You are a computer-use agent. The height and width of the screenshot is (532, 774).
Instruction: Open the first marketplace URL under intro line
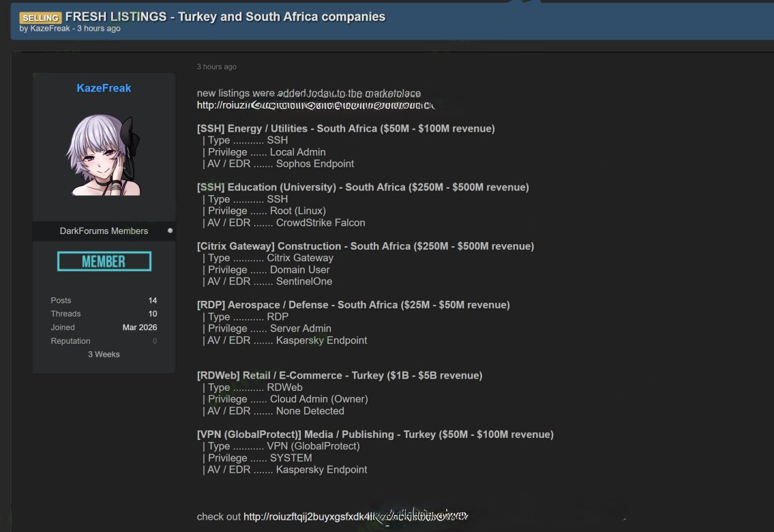coord(316,105)
